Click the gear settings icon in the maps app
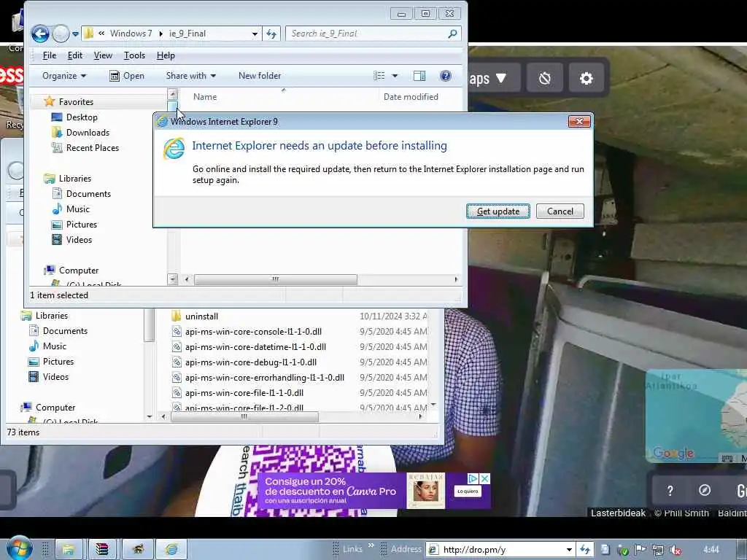Viewport: 747px width, 560px height. [586, 78]
